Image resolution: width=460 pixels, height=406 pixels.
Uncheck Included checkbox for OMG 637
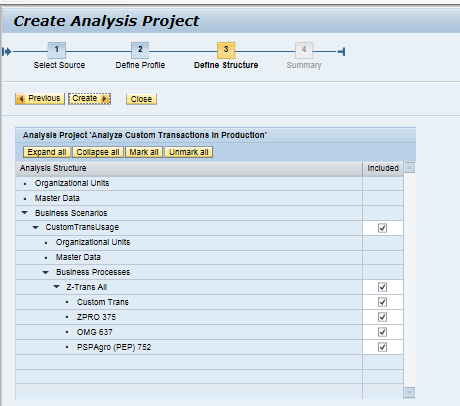tap(382, 332)
